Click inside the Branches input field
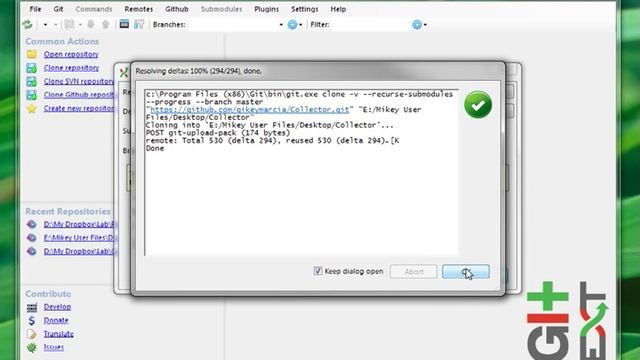This screenshot has height=360, width=640. [232, 25]
